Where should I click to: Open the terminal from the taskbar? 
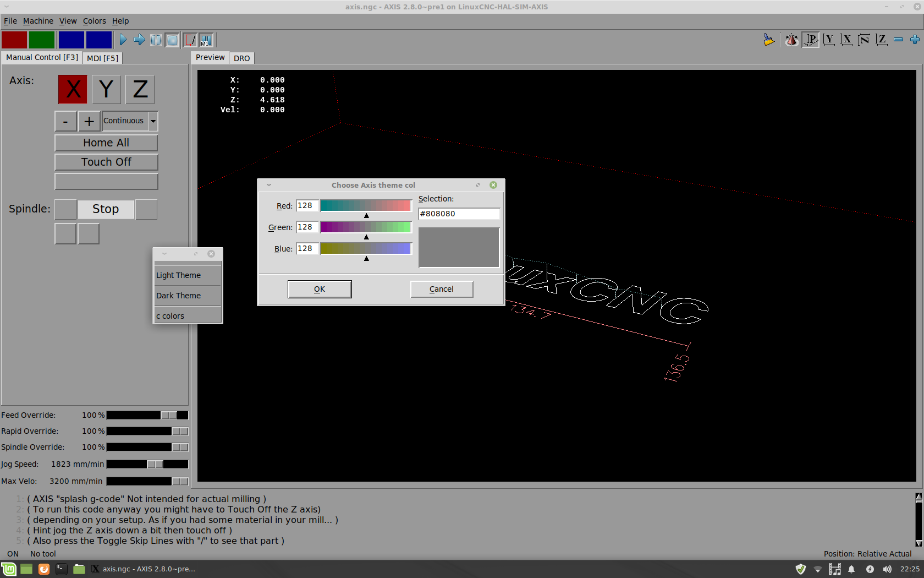(x=62, y=569)
